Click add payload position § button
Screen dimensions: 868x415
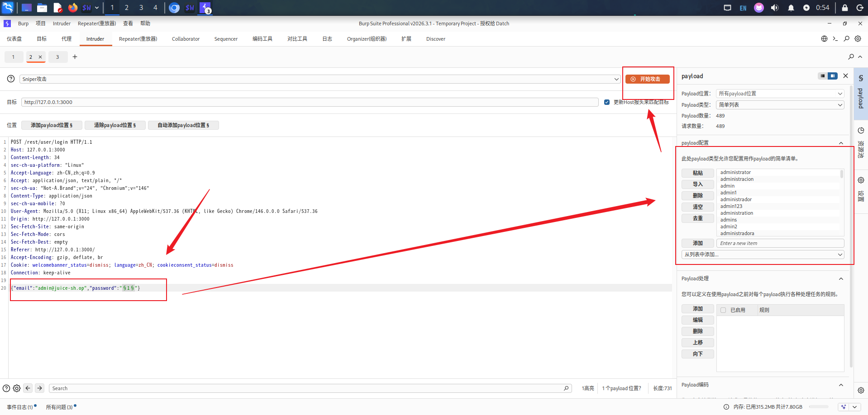click(x=52, y=125)
